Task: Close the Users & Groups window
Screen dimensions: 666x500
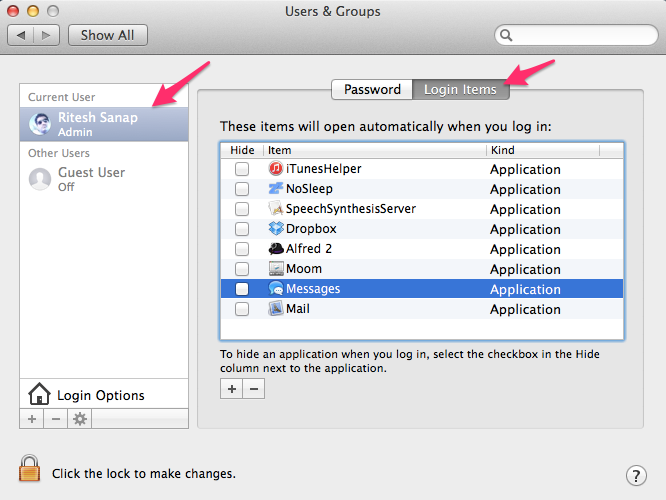Action: 13,11
